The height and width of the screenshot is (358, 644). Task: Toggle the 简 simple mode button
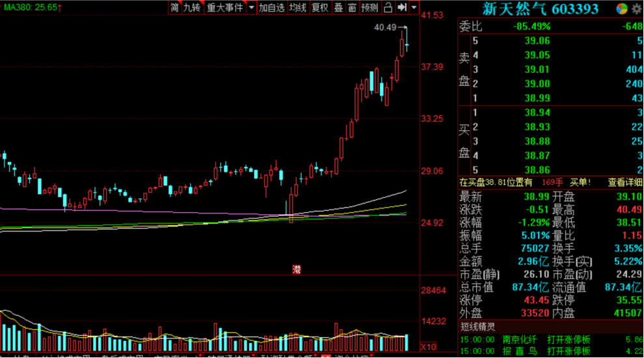click(174, 7)
